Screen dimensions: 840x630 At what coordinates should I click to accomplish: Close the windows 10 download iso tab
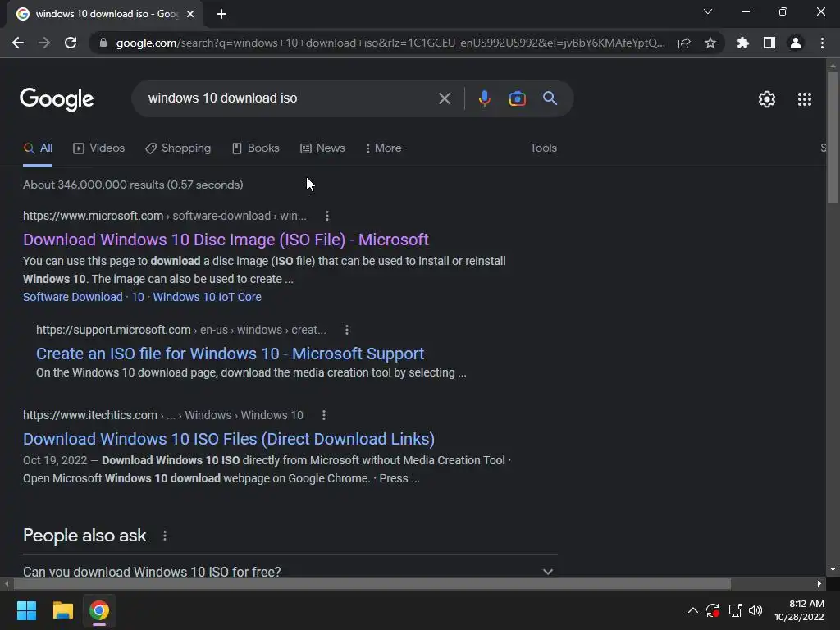pyautogui.click(x=190, y=14)
